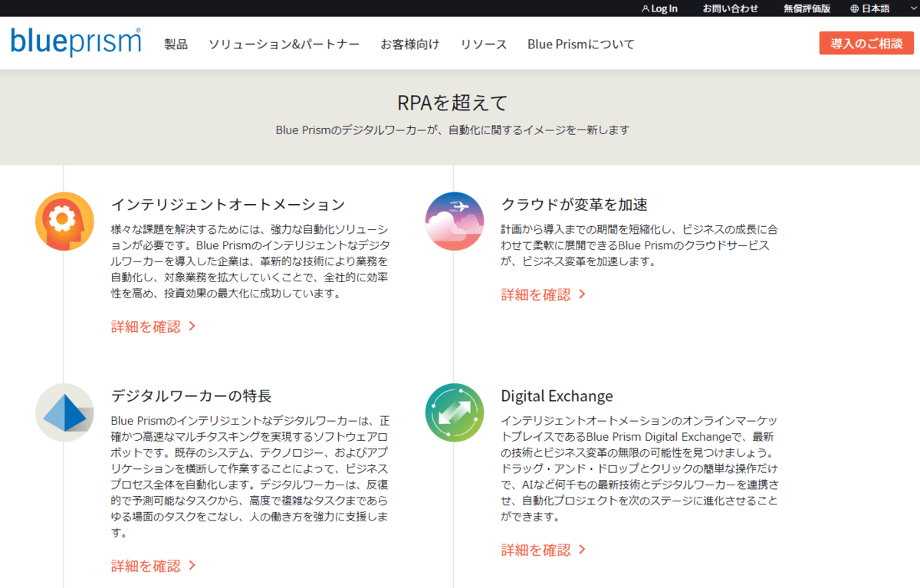Viewport: 920px width, 588px height.
Task: Click the インテリジェントオートメーション heading
Action: (x=228, y=205)
